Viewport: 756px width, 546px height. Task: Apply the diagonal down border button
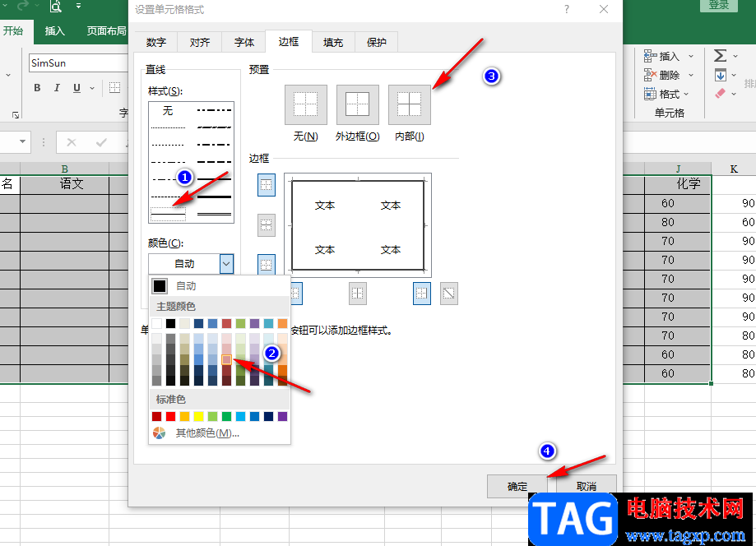point(449,294)
